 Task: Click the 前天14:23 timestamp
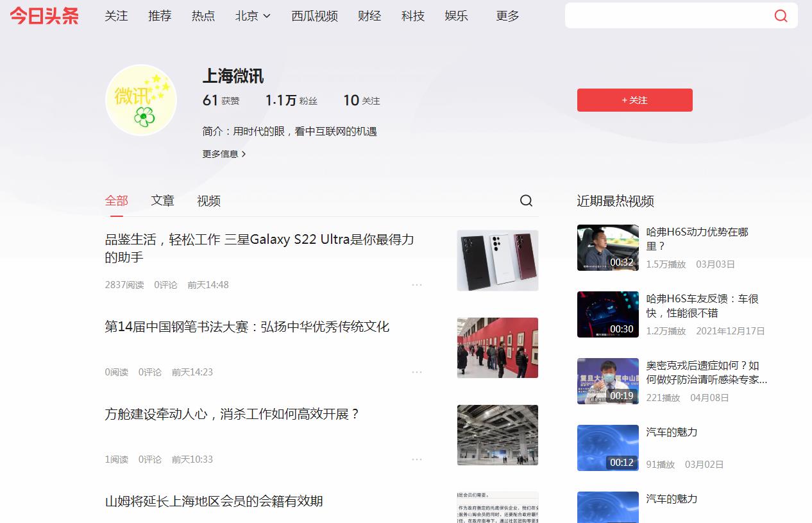(x=192, y=372)
